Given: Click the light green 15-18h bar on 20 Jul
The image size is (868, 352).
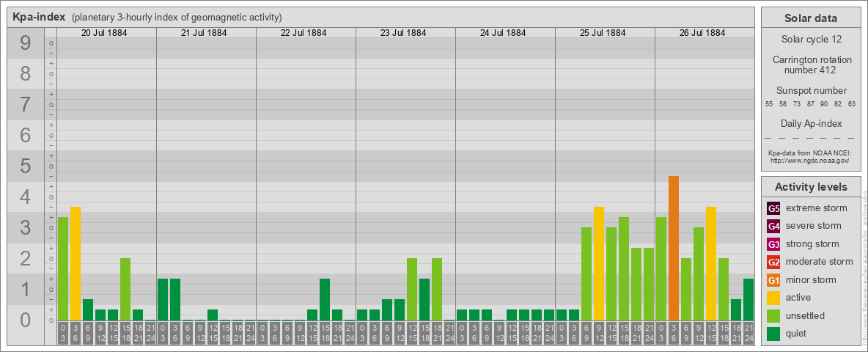Looking at the screenshot, I should (125, 290).
